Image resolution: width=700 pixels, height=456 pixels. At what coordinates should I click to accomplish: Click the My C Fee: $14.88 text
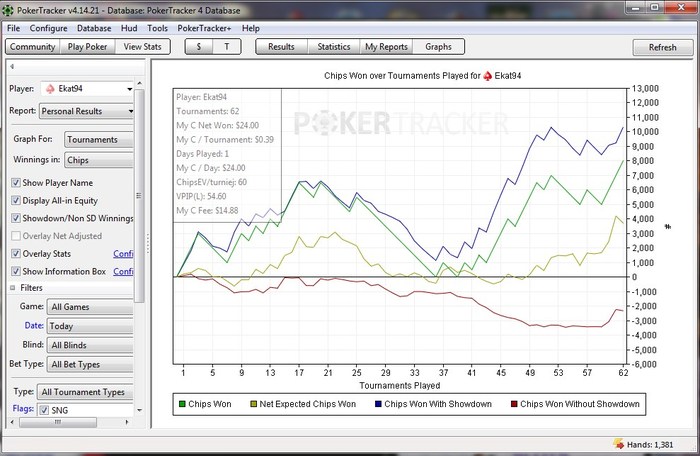[x=207, y=210]
